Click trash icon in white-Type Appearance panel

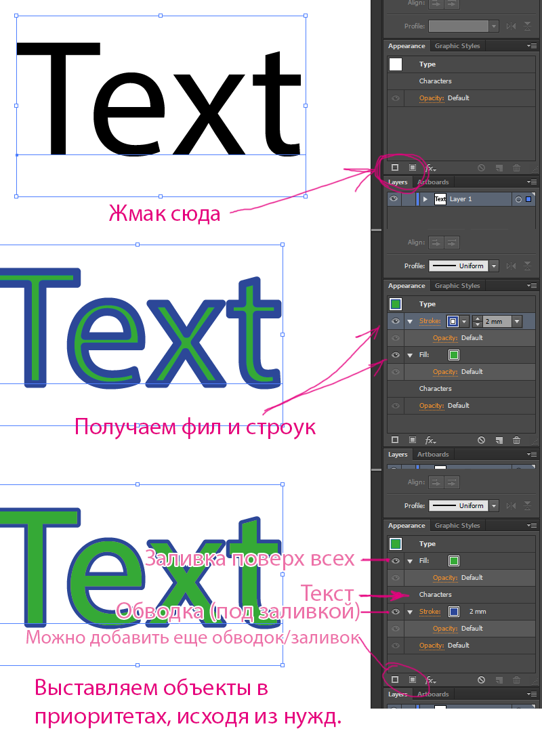(516, 168)
